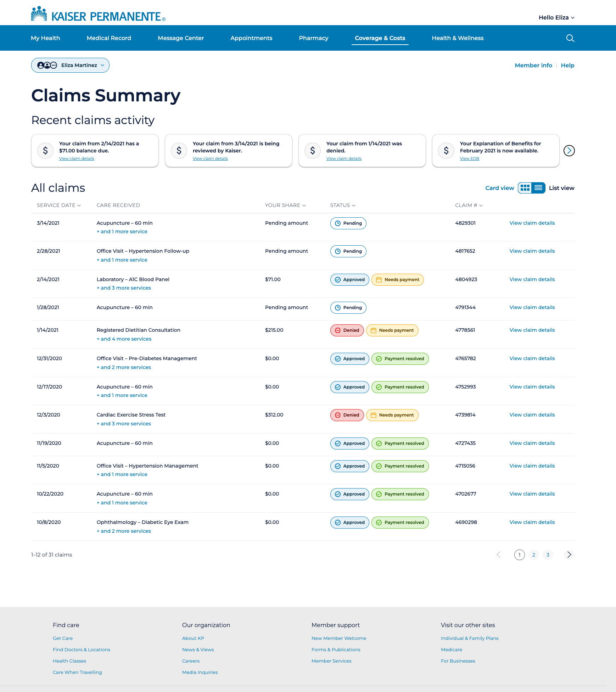Click Approved badge for claim 4702677
This screenshot has height=692, width=616.
coord(349,494)
